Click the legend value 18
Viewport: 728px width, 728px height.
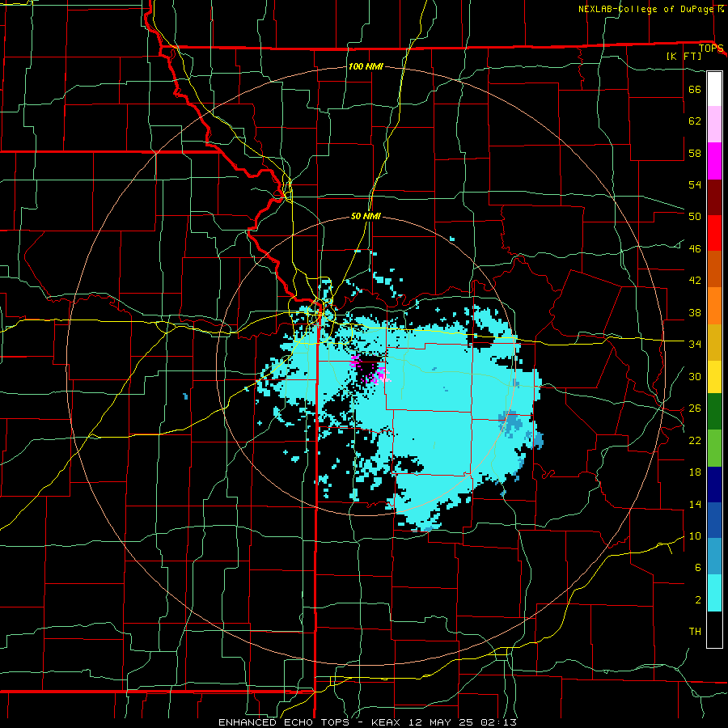[x=695, y=472]
